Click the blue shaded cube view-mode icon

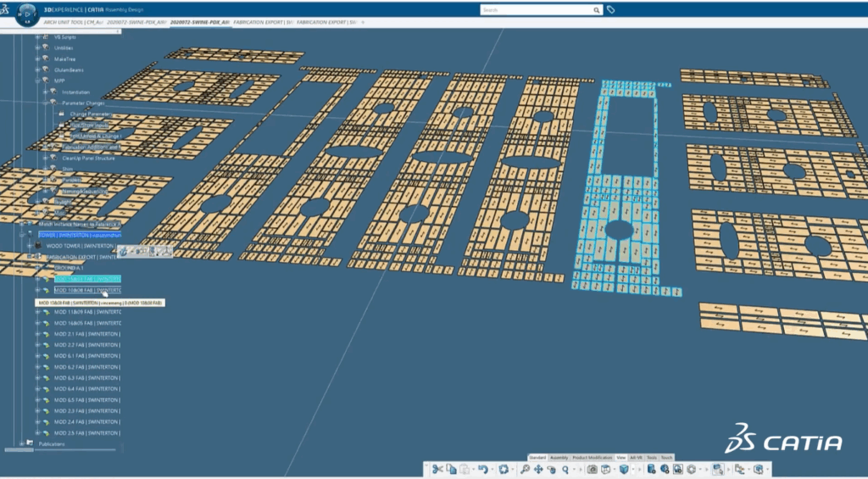click(x=624, y=469)
